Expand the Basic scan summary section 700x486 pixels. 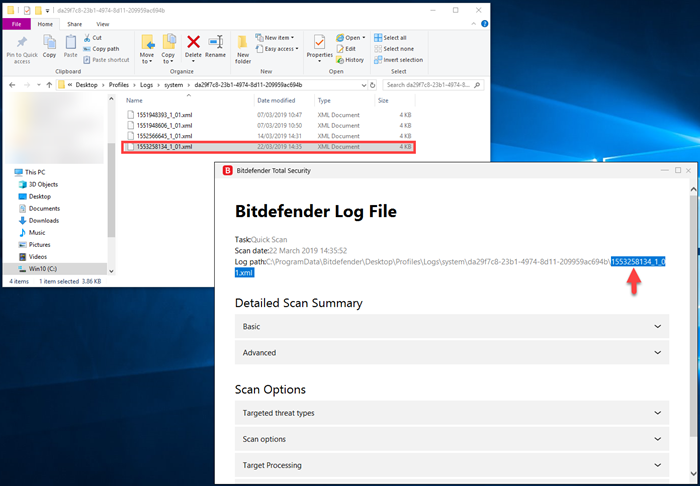click(x=452, y=326)
